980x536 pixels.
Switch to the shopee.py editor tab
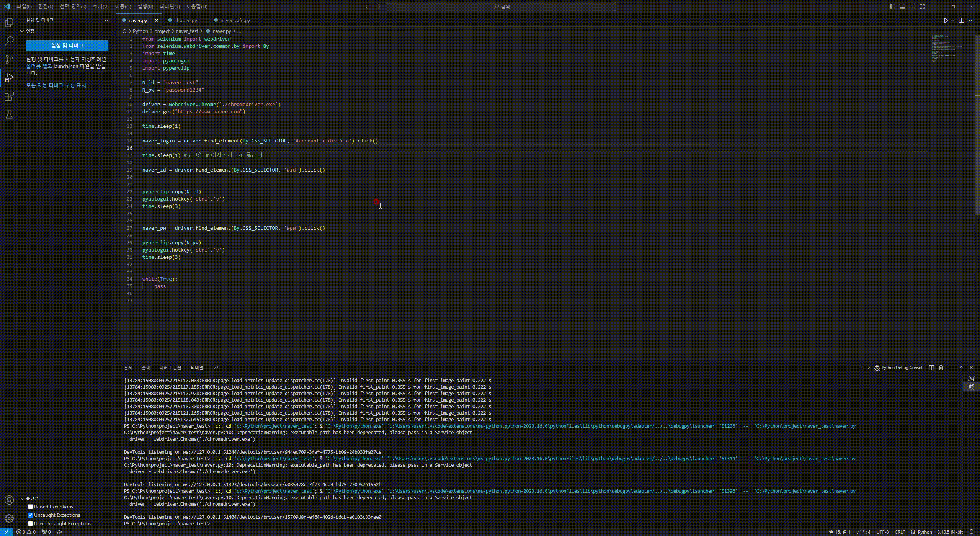(x=185, y=20)
